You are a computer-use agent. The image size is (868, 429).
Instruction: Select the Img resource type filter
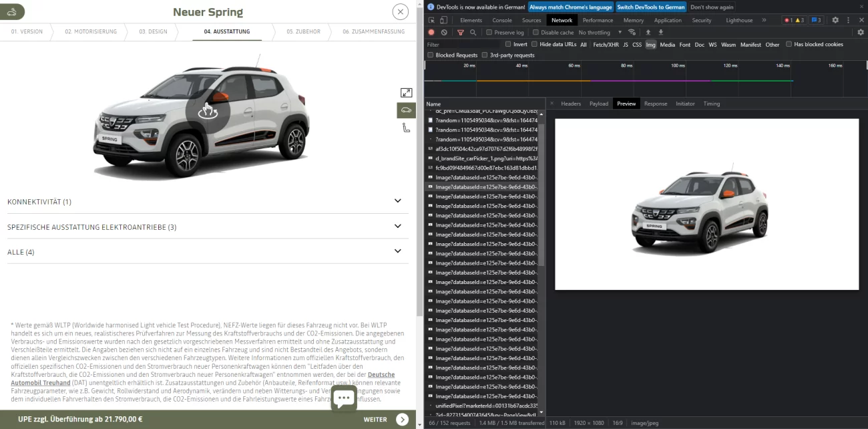(650, 45)
